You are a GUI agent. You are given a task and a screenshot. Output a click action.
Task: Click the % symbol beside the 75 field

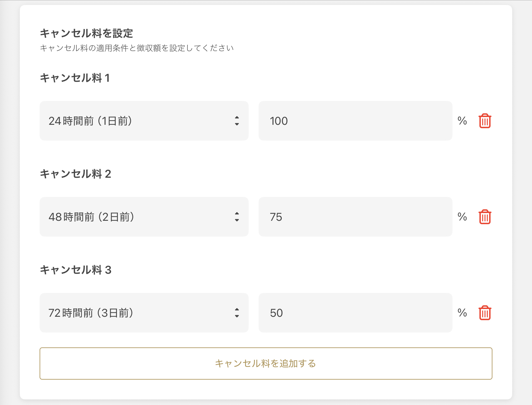click(462, 217)
